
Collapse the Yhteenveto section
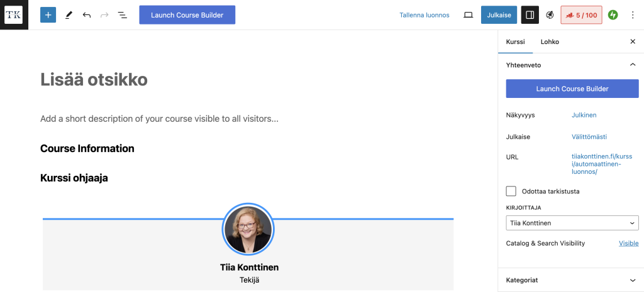click(x=632, y=65)
